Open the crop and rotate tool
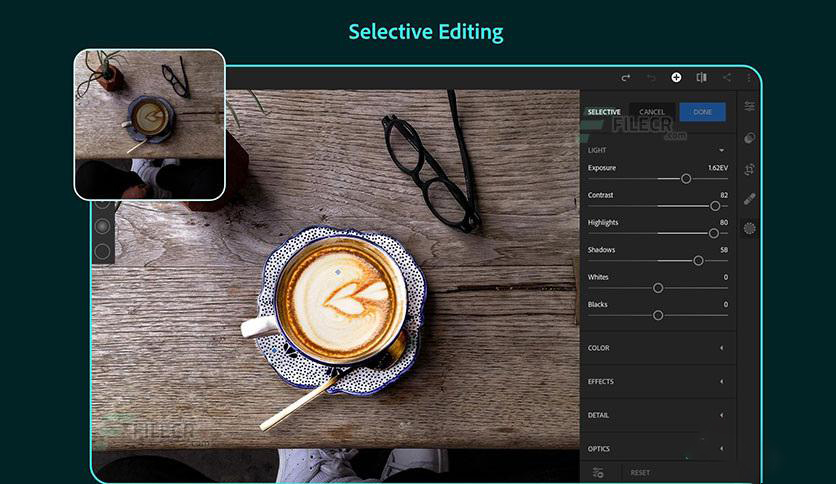This screenshot has height=484, width=836. pyautogui.click(x=749, y=169)
